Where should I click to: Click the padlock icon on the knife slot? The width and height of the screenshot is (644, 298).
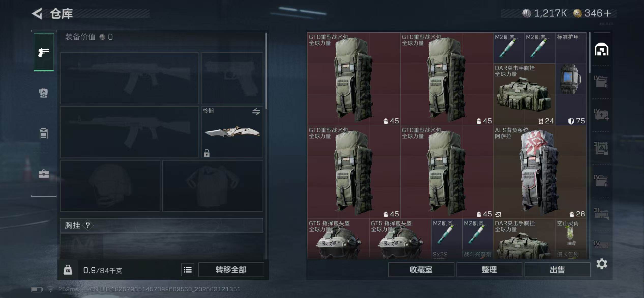coord(207,153)
